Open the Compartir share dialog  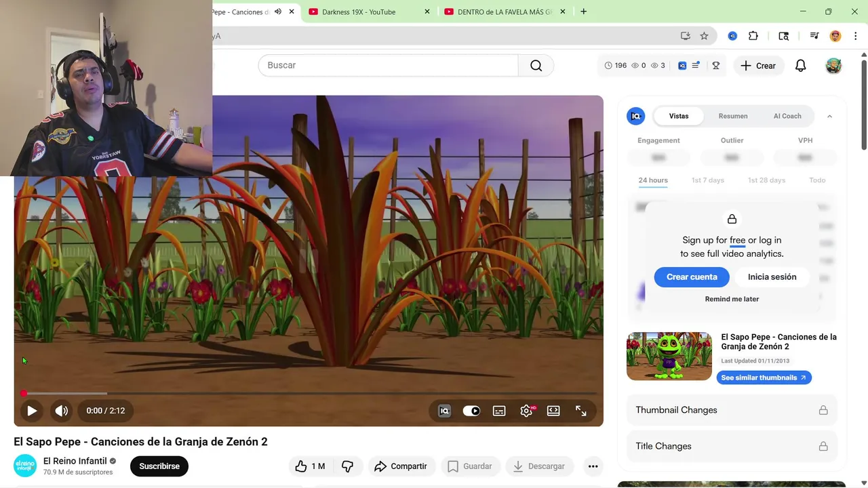click(x=401, y=466)
